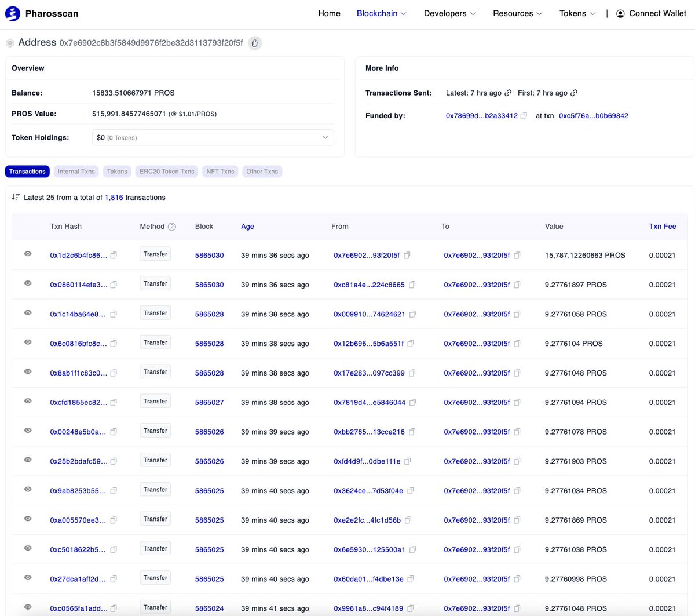
Task: Click the link icon next to First 7 hrs ago
Action: coord(574,93)
